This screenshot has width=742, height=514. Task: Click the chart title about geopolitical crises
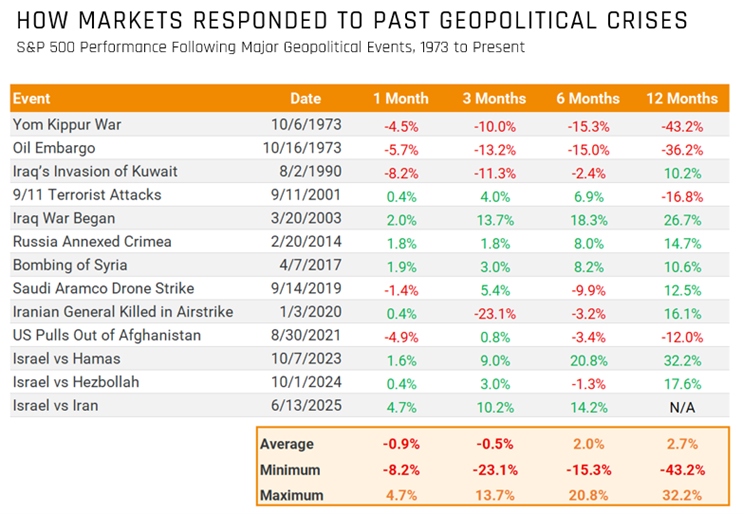[x=352, y=20]
